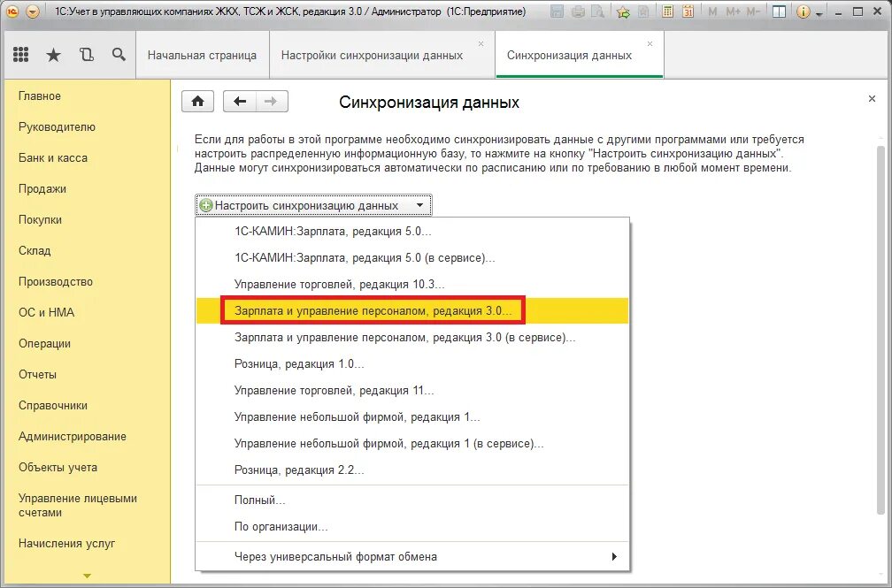Click the M memory button
The width and height of the screenshot is (892, 588).
712,11
